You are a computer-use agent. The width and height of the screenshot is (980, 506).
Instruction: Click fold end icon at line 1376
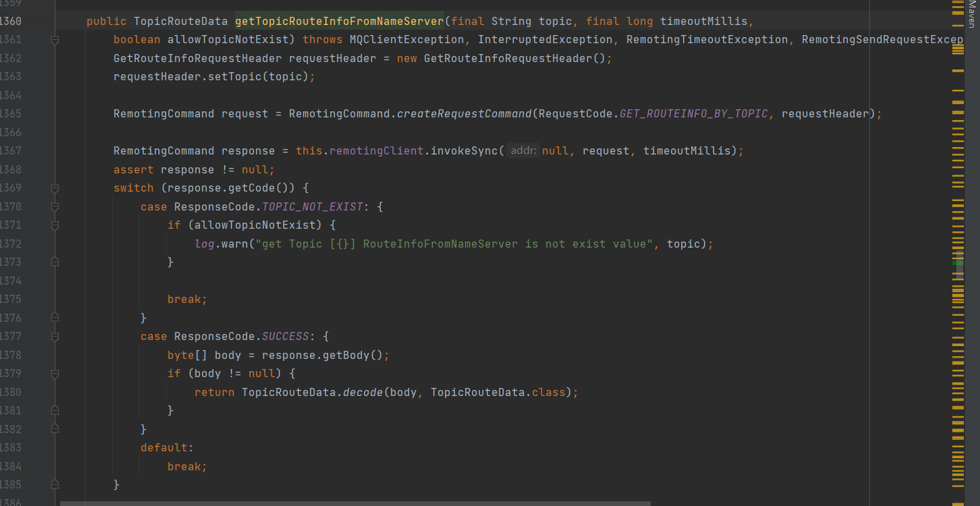[x=55, y=317]
